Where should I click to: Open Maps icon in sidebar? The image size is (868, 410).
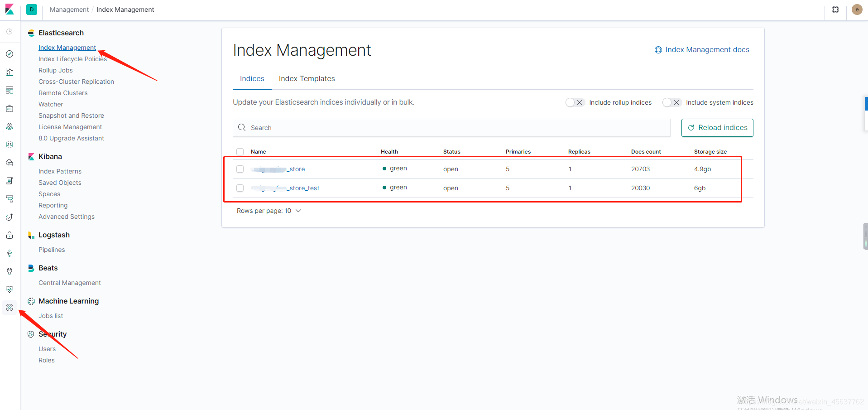point(10,126)
